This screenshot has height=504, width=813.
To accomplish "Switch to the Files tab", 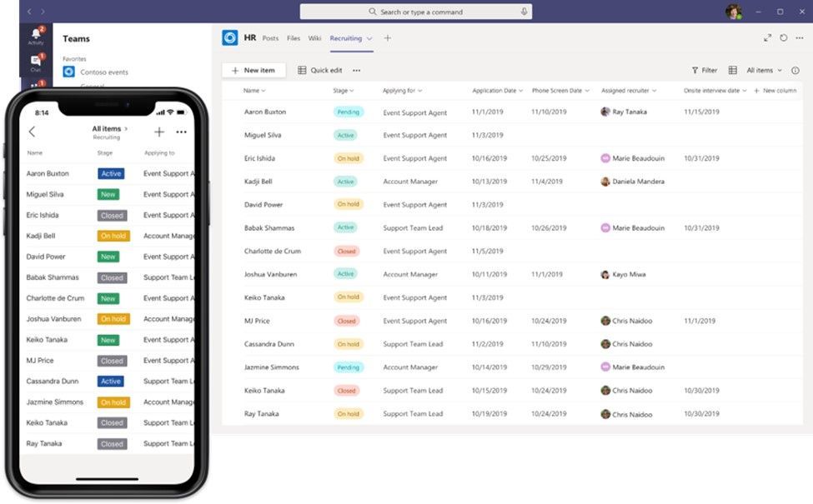I will (x=294, y=38).
